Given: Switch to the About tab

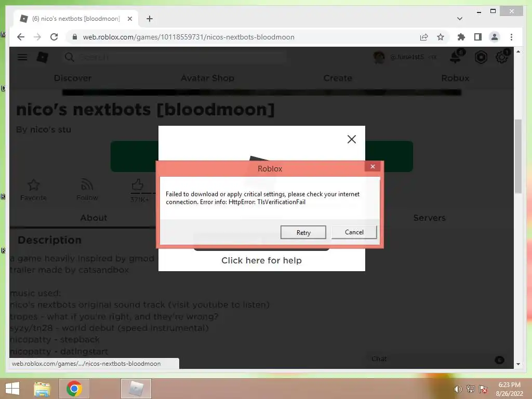Looking at the screenshot, I should pos(94,218).
